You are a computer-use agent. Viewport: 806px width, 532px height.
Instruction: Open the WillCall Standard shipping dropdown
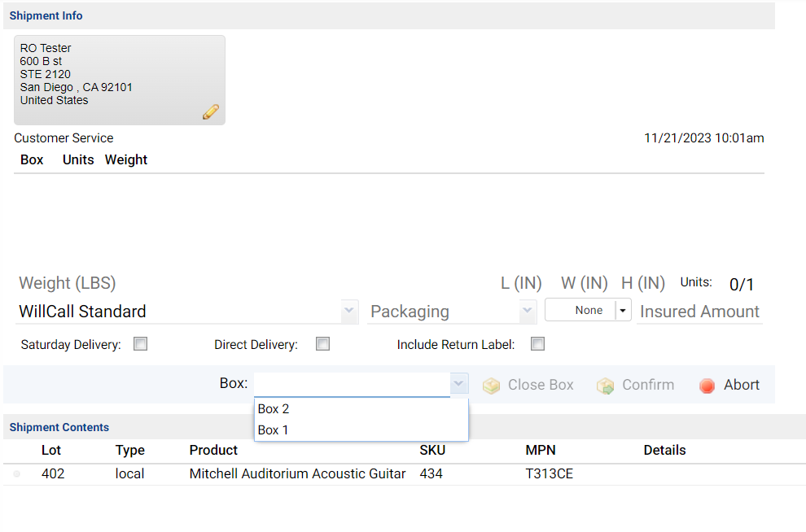click(x=348, y=311)
